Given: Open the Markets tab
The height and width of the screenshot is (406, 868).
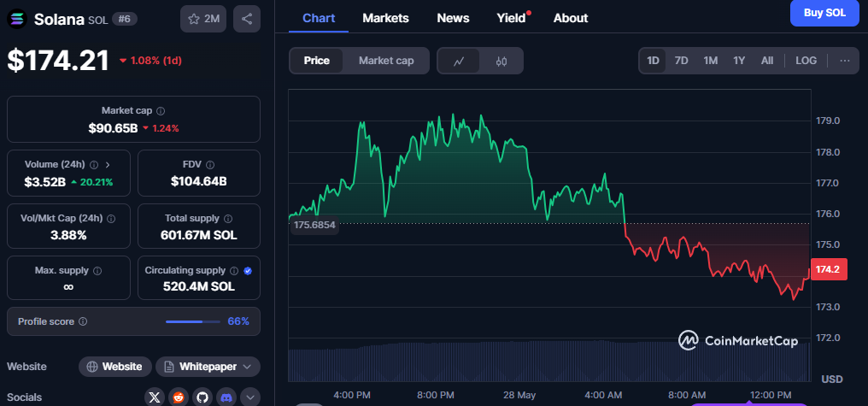Looking at the screenshot, I should 386,18.
